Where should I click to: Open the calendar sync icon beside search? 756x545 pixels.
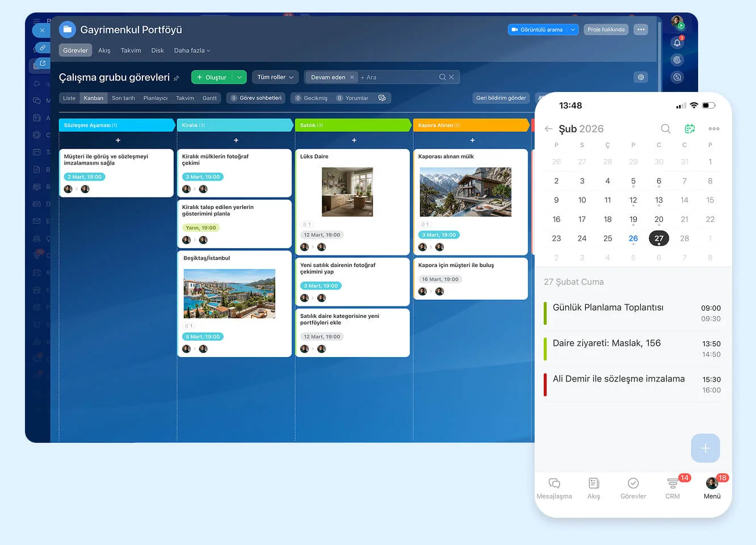(690, 129)
